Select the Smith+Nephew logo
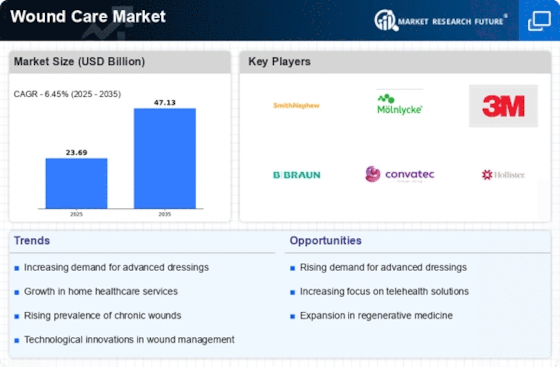This screenshot has width=560, height=367. coord(296,105)
